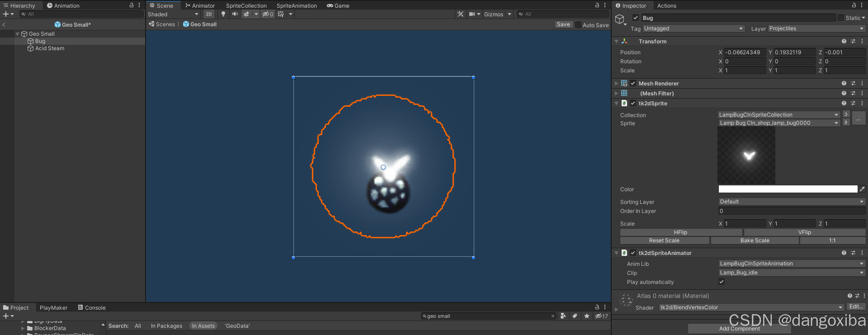Click the Save prefab button
This screenshot has width=868, height=335.
click(x=563, y=24)
